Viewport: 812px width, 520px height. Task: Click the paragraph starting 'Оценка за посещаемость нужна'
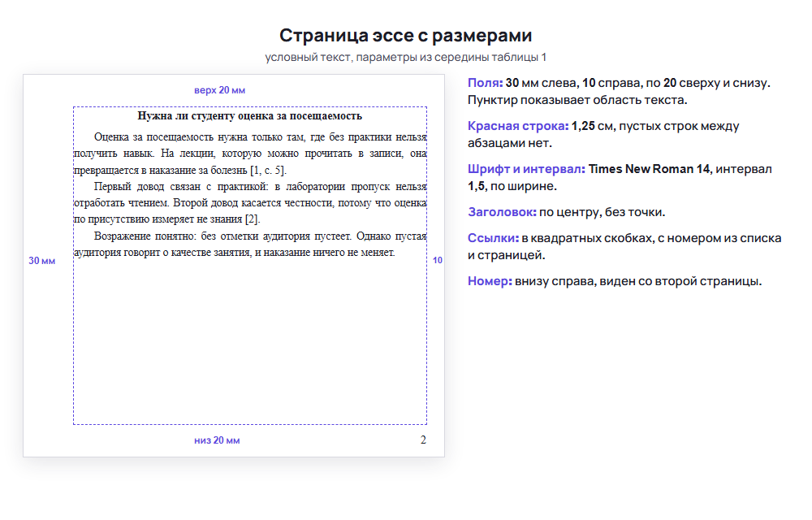[x=250, y=154]
